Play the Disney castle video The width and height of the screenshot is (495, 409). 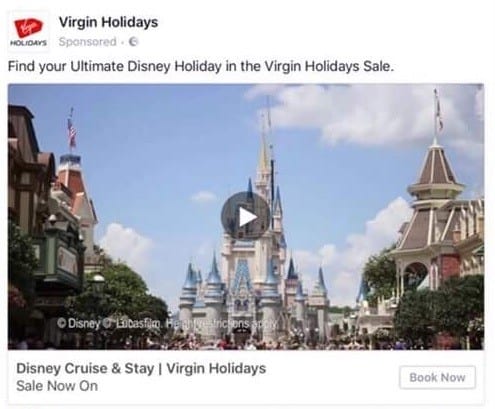(246, 216)
